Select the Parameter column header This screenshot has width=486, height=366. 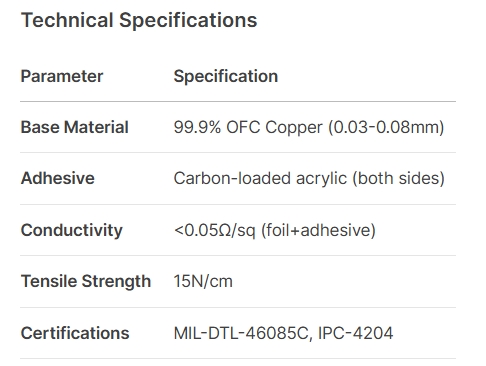click(62, 76)
